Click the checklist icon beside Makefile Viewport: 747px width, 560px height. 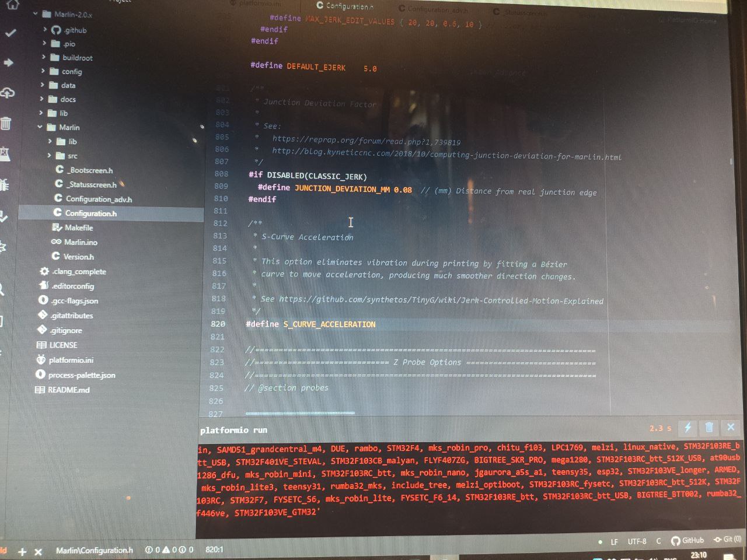coord(57,228)
